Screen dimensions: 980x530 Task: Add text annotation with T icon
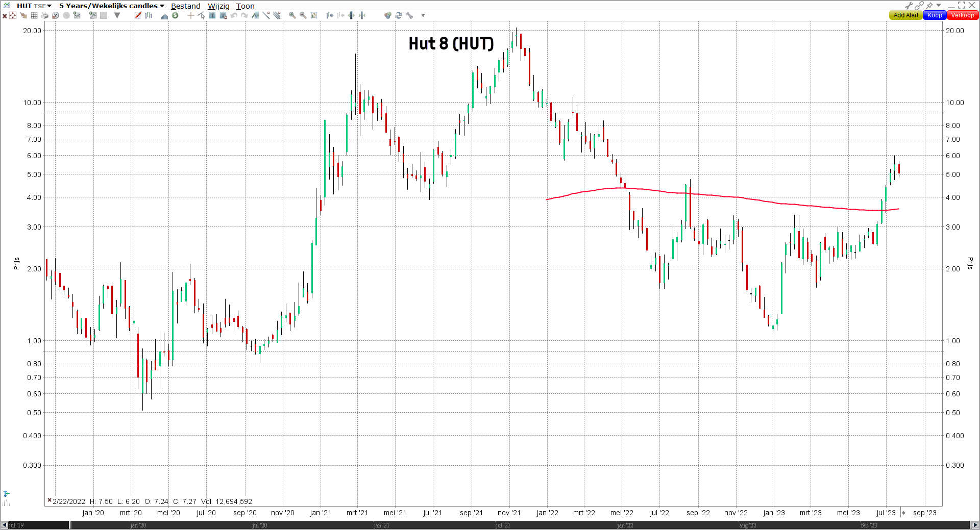[212, 15]
